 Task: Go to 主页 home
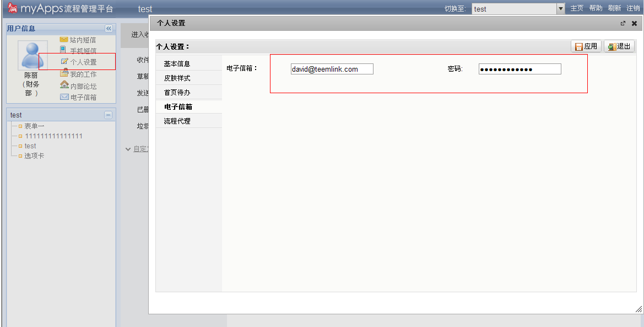[577, 8]
